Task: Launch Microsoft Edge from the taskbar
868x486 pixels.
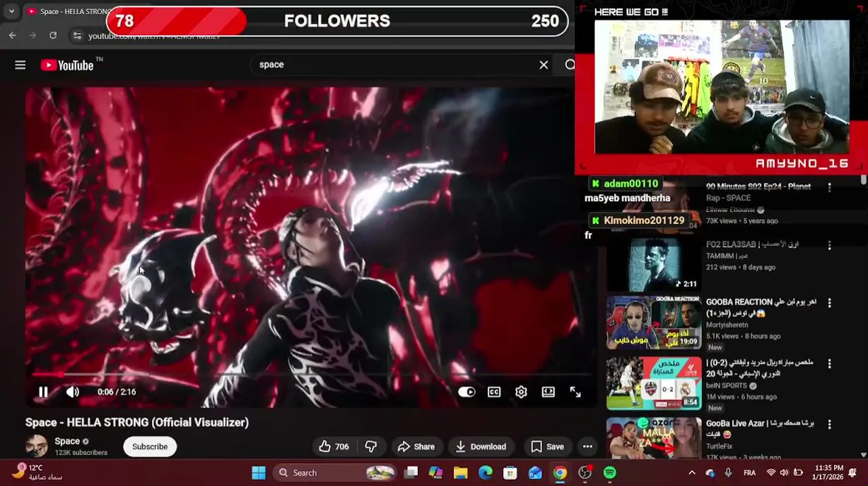Action: pyautogui.click(x=486, y=473)
